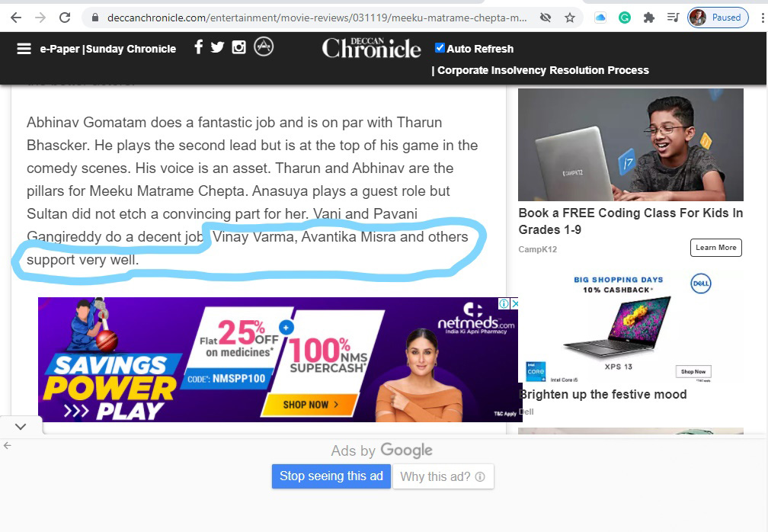Uncheck the Auto Refresh checkbox
Screen dimensions: 768x532
point(440,47)
